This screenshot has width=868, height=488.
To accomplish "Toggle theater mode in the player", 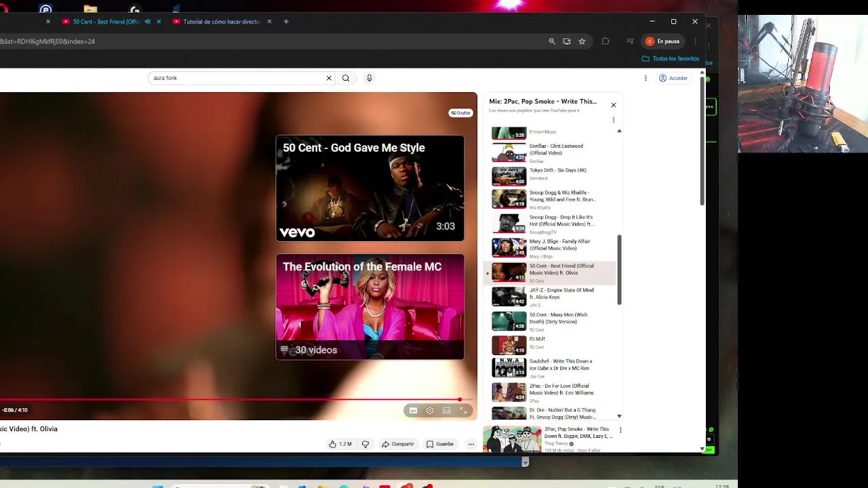I will point(447,410).
